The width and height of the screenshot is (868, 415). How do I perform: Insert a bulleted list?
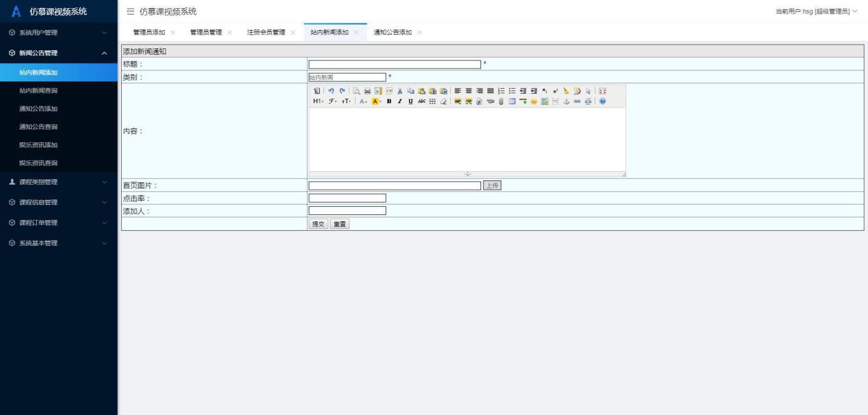coord(512,91)
